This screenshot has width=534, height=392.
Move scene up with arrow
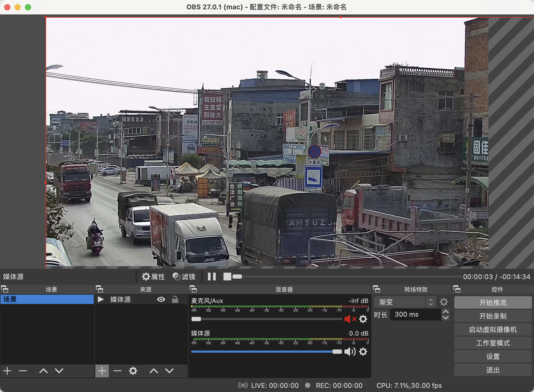pyautogui.click(x=44, y=371)
